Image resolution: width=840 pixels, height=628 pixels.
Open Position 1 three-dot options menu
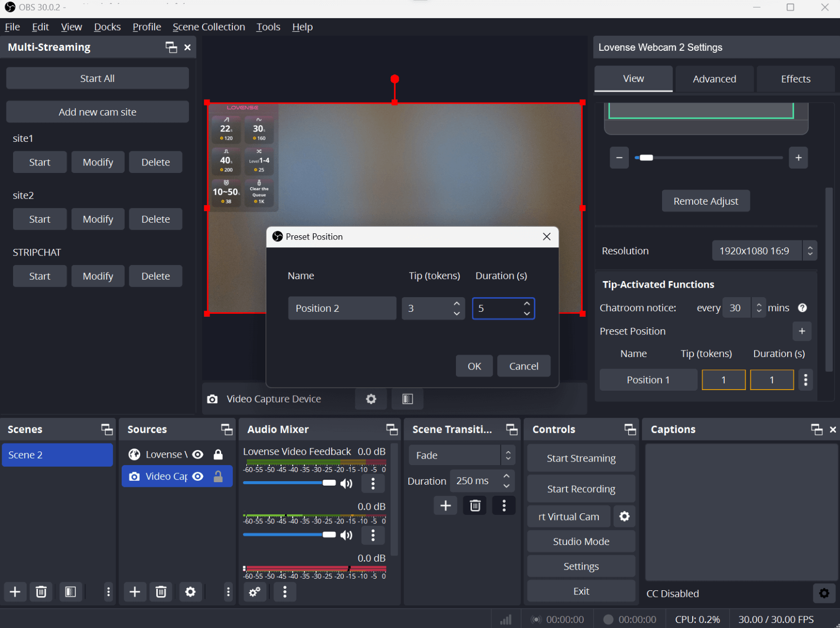click(805, 380)
